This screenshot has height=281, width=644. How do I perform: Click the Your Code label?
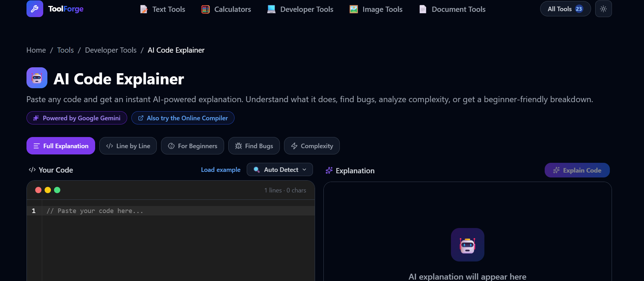pos(56,170)
